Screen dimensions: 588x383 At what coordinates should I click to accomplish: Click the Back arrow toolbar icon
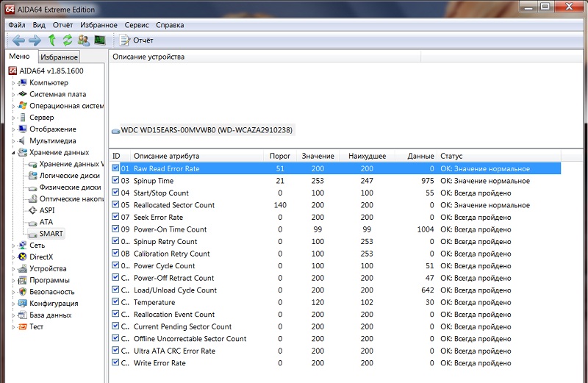click(18, 40)
